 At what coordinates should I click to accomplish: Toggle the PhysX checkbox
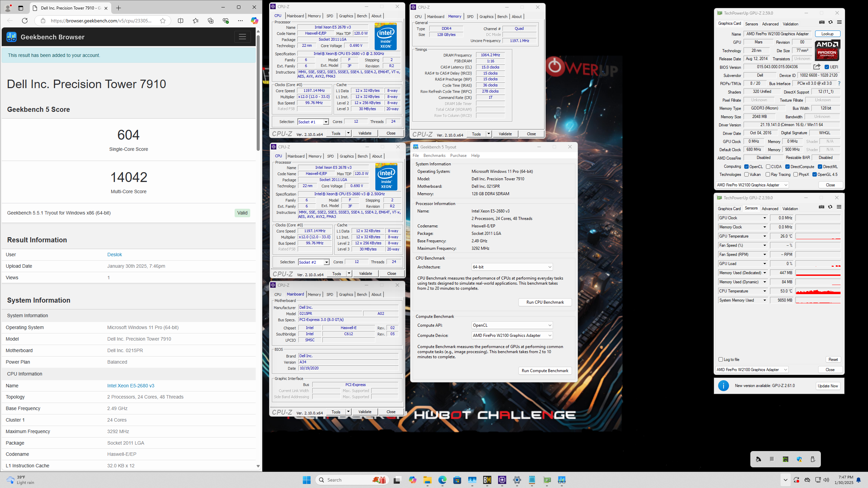point(795,175)
